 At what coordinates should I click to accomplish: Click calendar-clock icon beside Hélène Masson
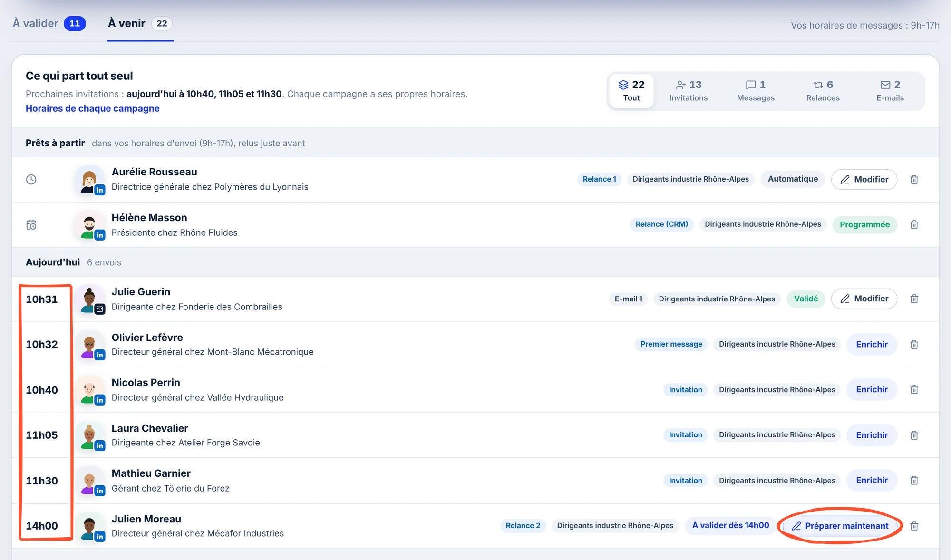pyautogui.click(x=31, y=225)
